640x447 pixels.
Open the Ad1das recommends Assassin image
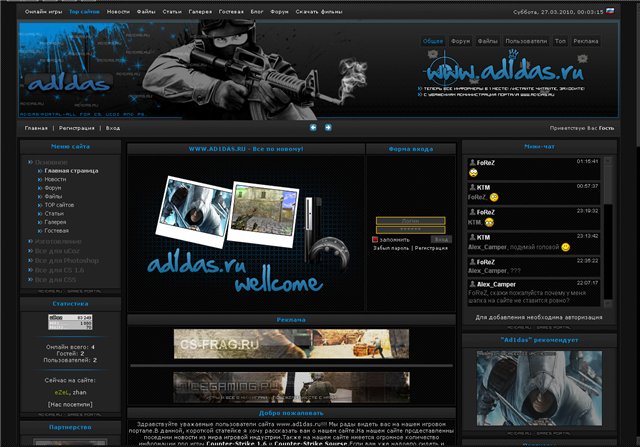539,389
